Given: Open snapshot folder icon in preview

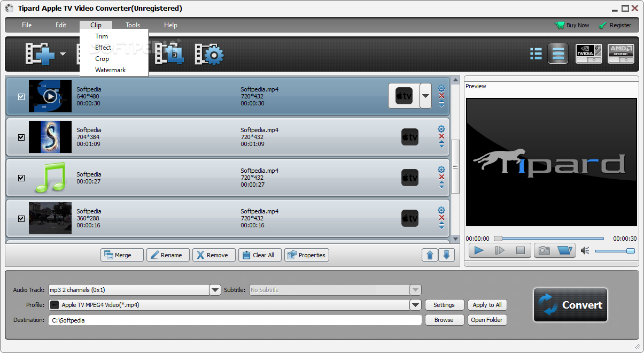Looking at the screenshot, I should [x=564, y=250].
